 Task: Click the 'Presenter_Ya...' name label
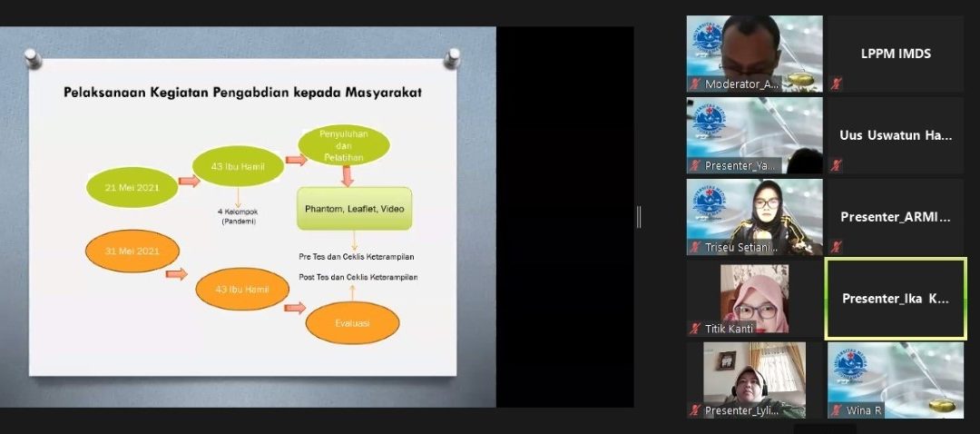pos(740,166)
